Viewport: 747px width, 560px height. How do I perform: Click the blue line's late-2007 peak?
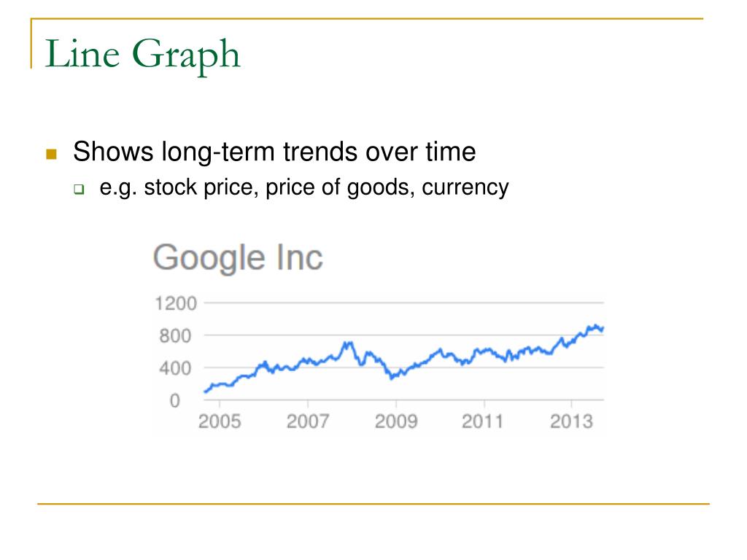click(348, 343)
